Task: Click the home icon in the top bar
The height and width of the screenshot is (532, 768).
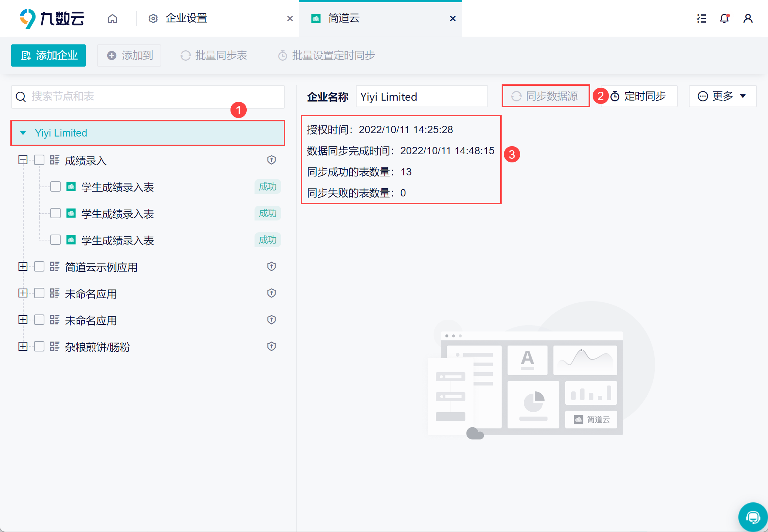Action: click(x=112, y=18)
